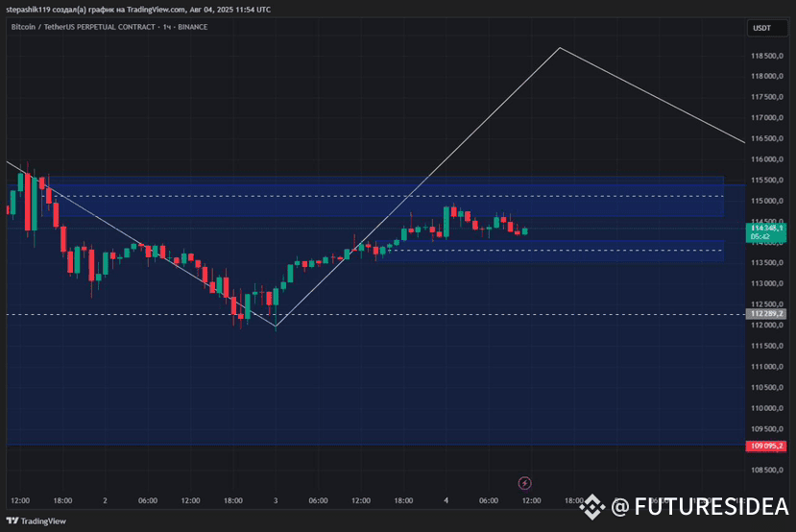Viewport: 796px width, 532px height.
Task: Click the lightning event icon on time axis
Action: 524,483
